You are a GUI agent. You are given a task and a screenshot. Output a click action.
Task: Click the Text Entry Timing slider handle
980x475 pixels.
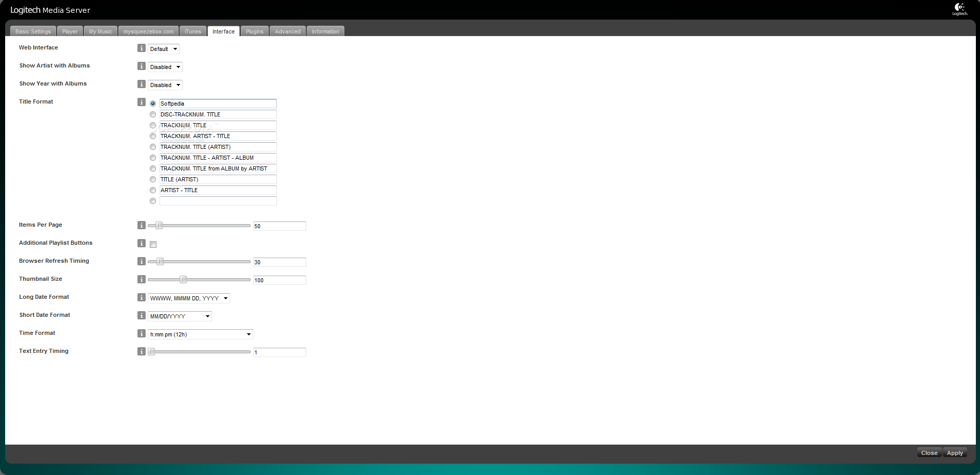point(151,352)
